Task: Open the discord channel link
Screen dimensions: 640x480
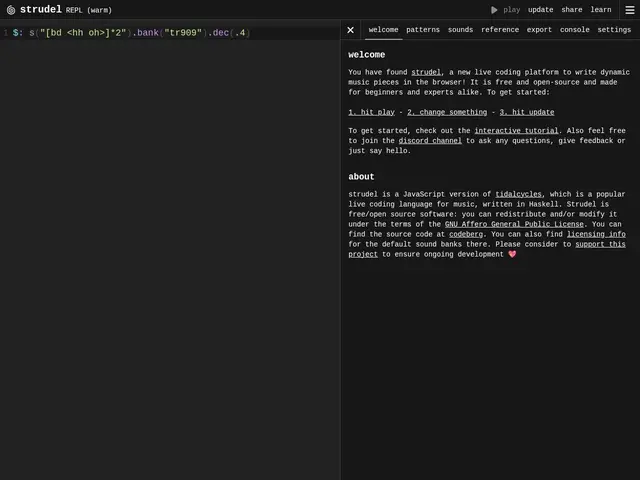Action: [430, 141]
